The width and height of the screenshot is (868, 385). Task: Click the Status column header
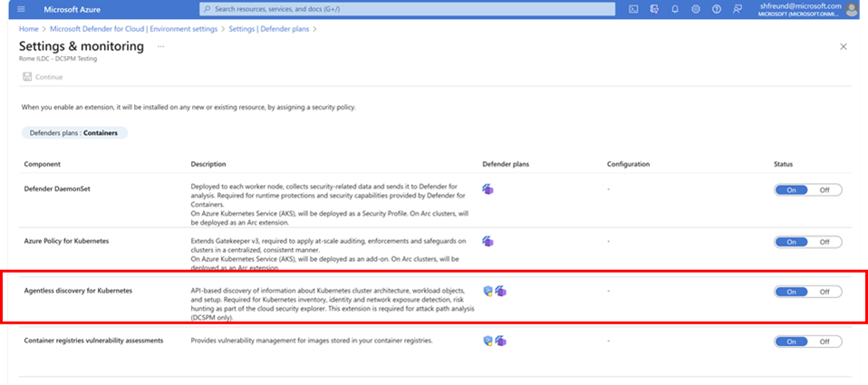pyautogui.click(x=783, y=164)
